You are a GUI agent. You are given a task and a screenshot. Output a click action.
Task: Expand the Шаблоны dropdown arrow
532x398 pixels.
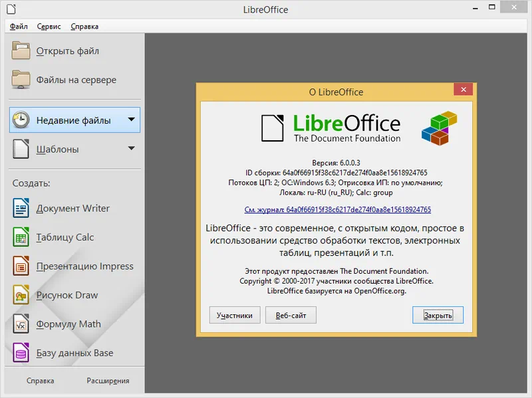coord(131,148)
